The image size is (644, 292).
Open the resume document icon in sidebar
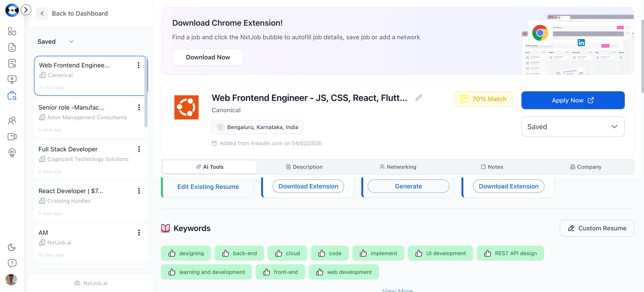pyautogui.click(x=12, y=47)
